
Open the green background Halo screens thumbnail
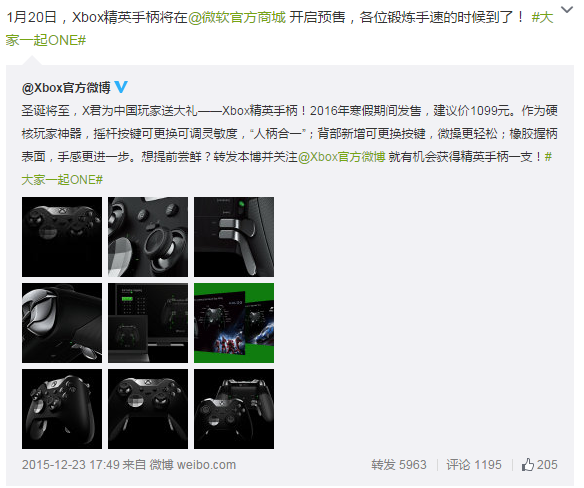(234, 323)
